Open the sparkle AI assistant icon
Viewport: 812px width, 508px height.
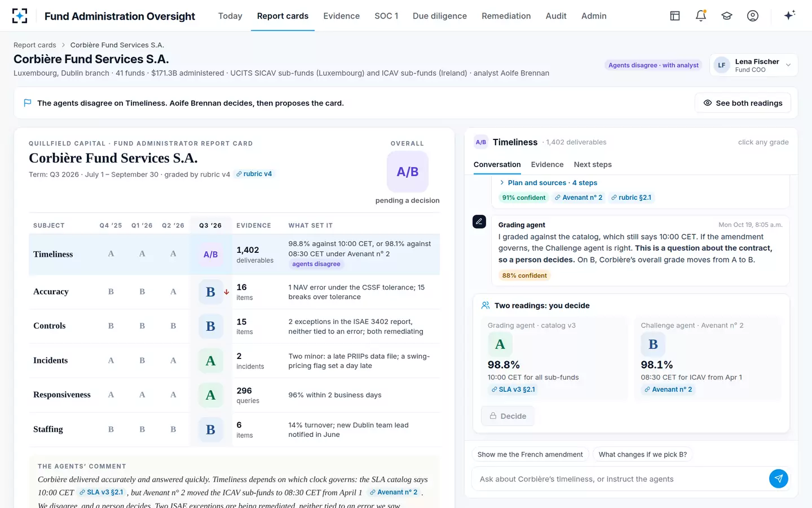click(x=789, y=15)
